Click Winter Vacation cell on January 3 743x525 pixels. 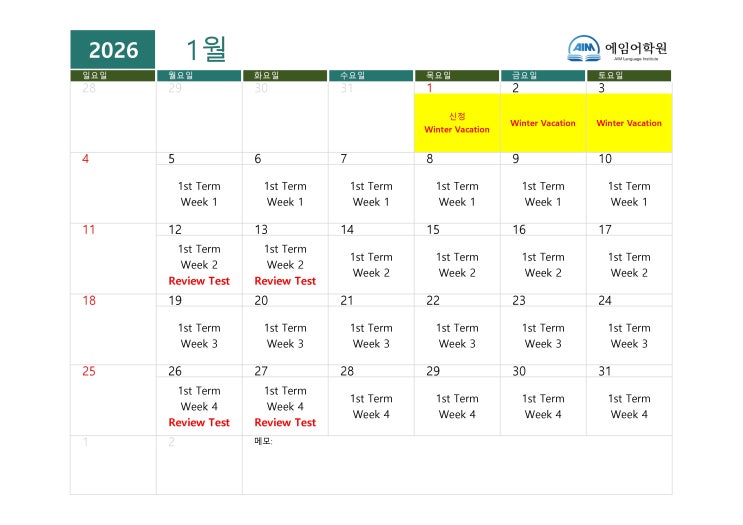click(x=629, y=123)
